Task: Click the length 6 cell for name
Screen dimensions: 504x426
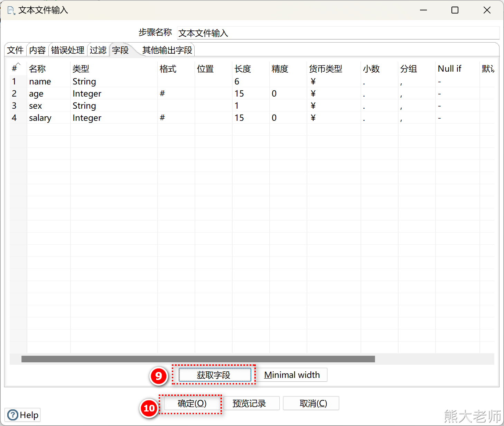Action: 251,81
